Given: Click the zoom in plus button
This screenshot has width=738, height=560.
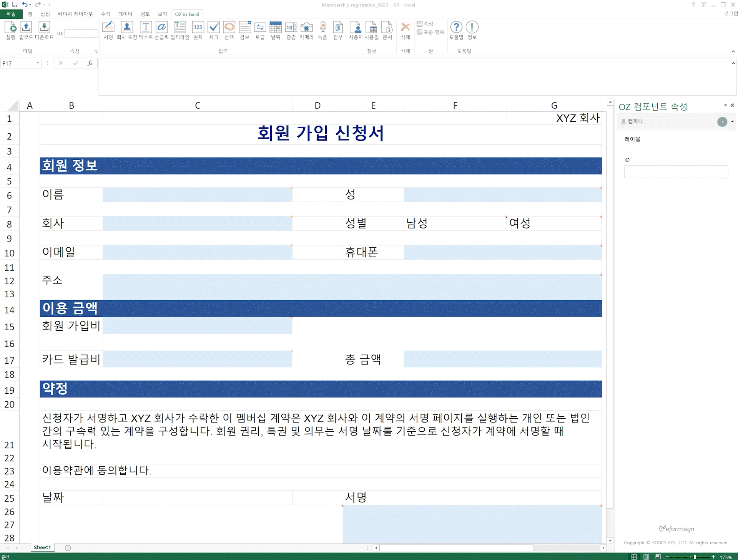Looking at the screenshot, I should (x=713, y=557).
